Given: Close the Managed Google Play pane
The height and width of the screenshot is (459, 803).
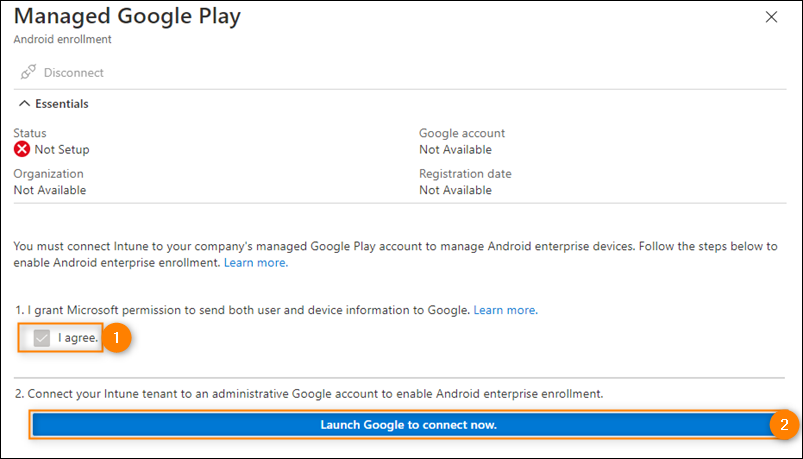Looking at the screenshot, I should pyautogui.click(x=771, y=17).
